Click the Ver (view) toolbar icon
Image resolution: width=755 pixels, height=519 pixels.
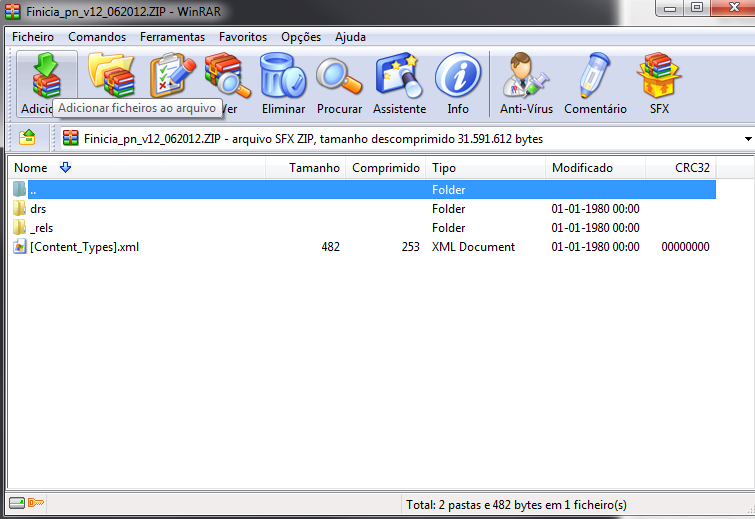(227, 76)
